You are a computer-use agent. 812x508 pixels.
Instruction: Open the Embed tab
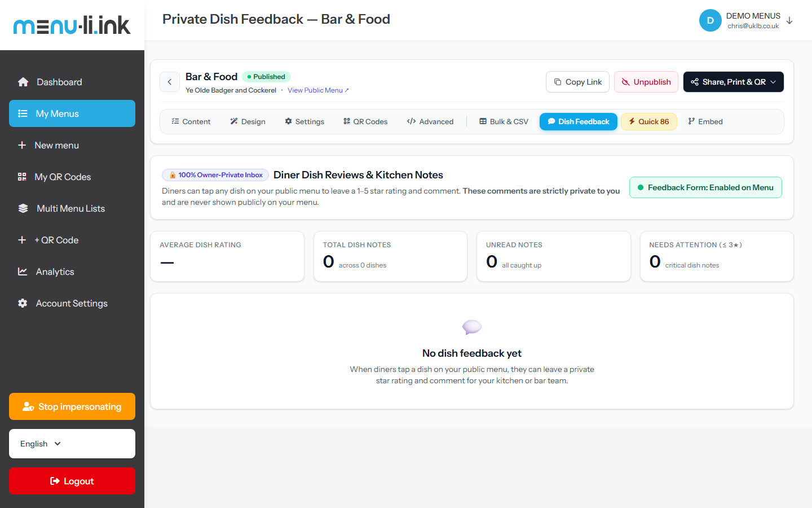pyautogui.click(x=705, y=121)
